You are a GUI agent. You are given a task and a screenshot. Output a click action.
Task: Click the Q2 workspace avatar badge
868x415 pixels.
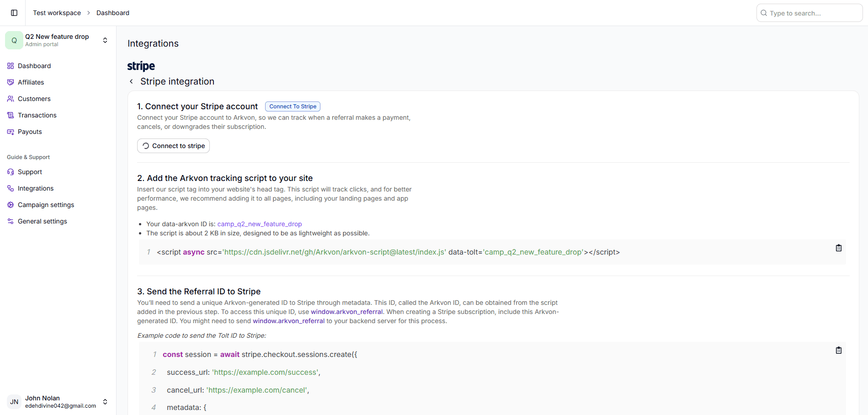[x=14, y=40]
